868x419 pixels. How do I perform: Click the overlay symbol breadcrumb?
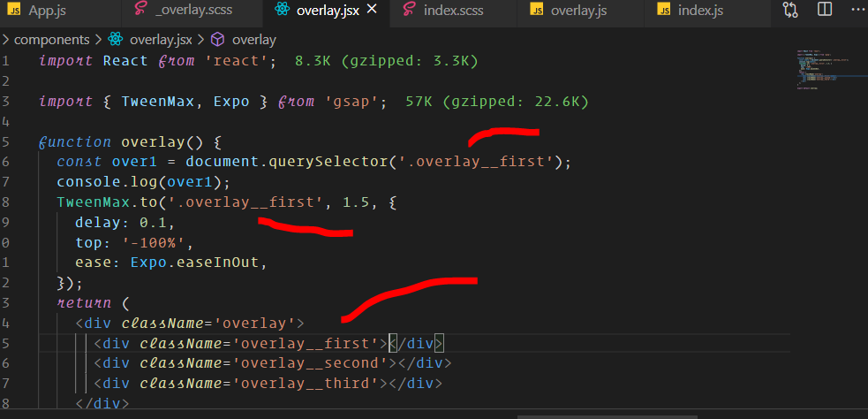[254, 40]
